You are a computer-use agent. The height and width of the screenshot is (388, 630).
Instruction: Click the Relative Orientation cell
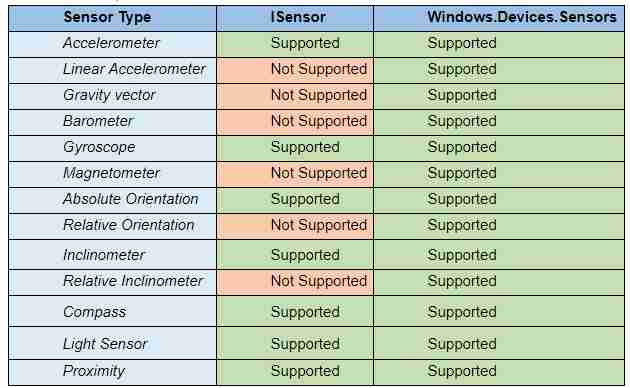[x=129, y=225]
